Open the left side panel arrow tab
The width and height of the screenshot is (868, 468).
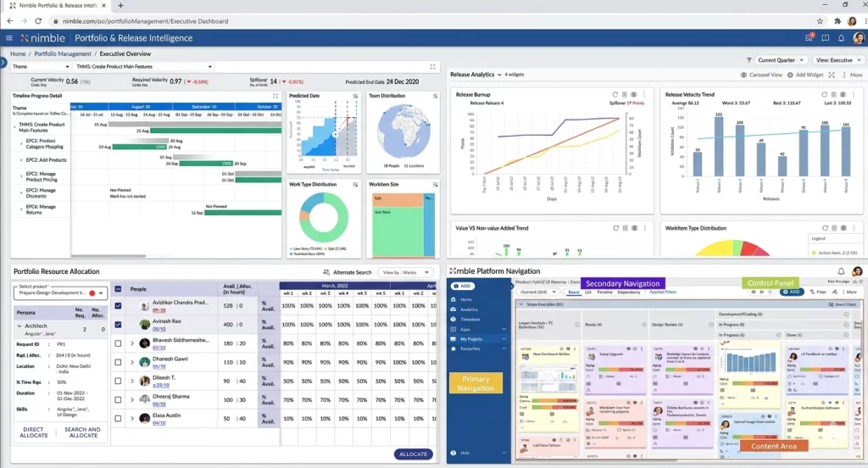(x=3, y=63)
